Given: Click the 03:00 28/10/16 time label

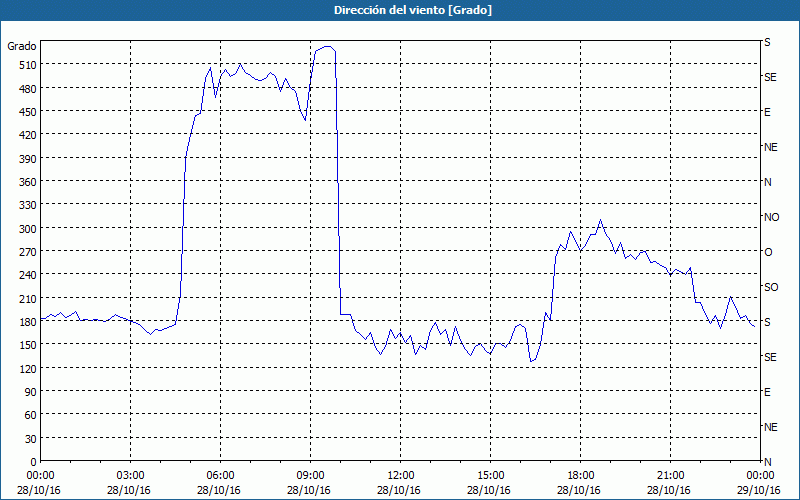Looking at the screenshot, I should pyautogui.click(x=130, y=483).
